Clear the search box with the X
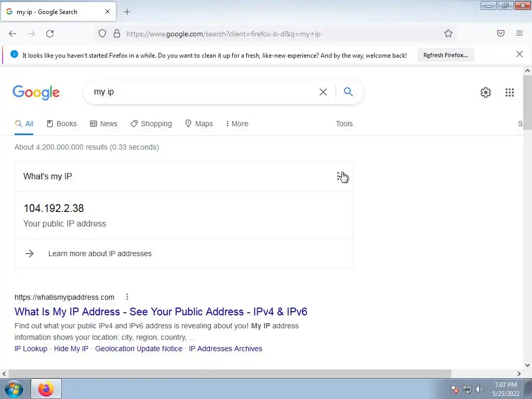 click(323, 92)
